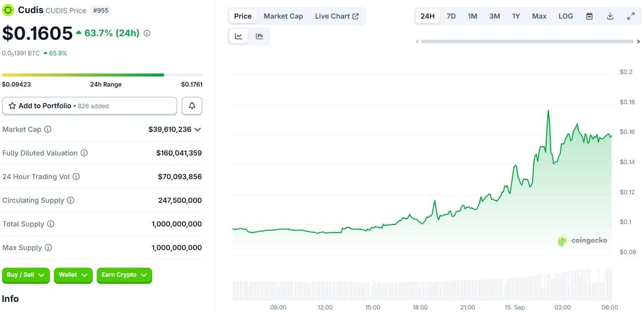Click info icon next to Market Cap
This screenshot has width=644, height=312.
[48, 129]
